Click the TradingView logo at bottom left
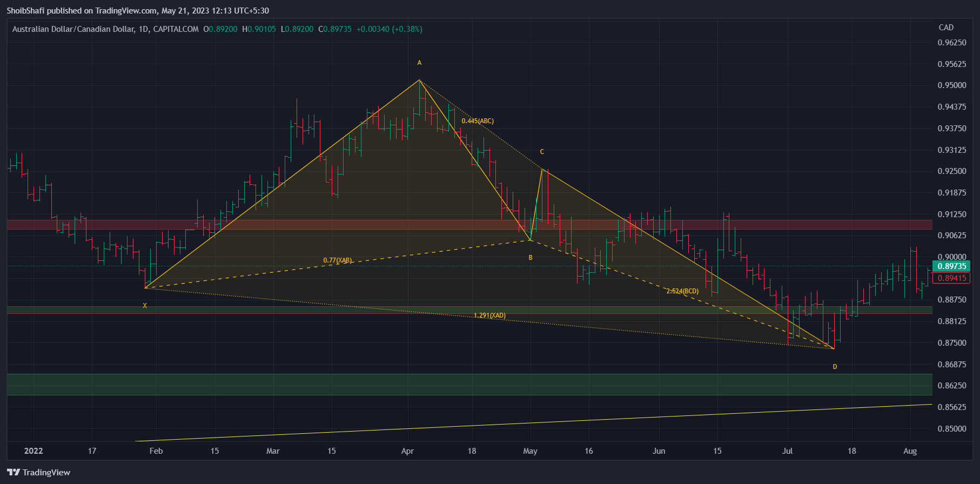The image size is (980, 484). pos(39,472)
